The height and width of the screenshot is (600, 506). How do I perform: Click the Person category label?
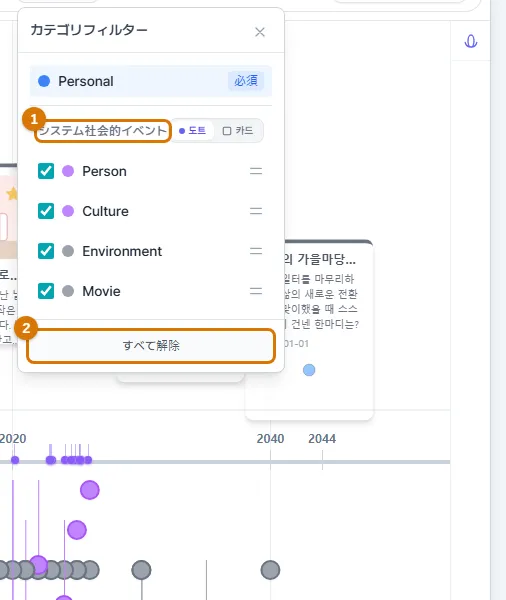tap(104, 171)
